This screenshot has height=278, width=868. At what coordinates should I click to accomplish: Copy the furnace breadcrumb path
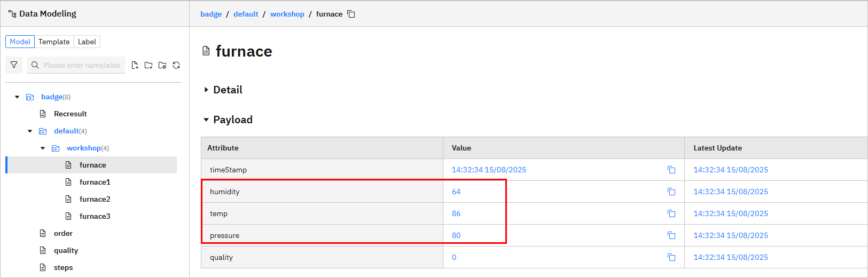pyautogui.click(x=351, y=14)
